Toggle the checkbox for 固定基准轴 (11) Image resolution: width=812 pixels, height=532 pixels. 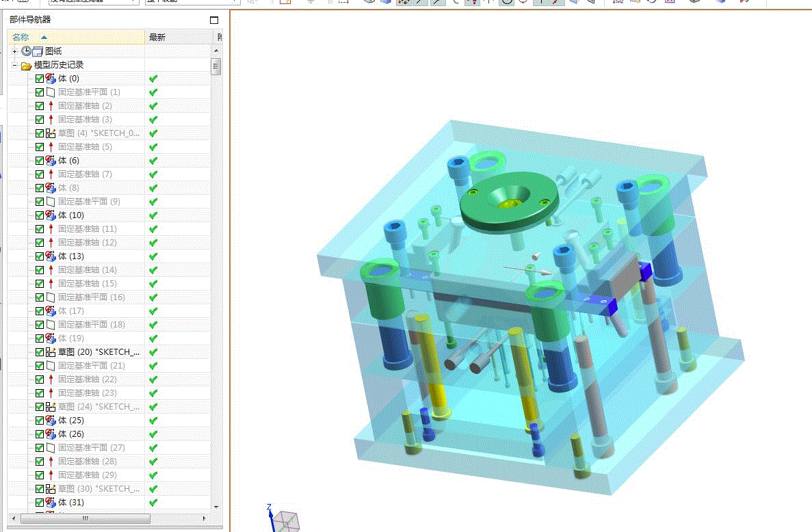pos(40,229)
